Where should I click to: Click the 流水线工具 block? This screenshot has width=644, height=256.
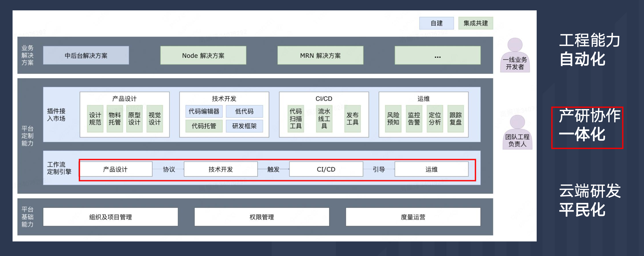pos(324,119)
